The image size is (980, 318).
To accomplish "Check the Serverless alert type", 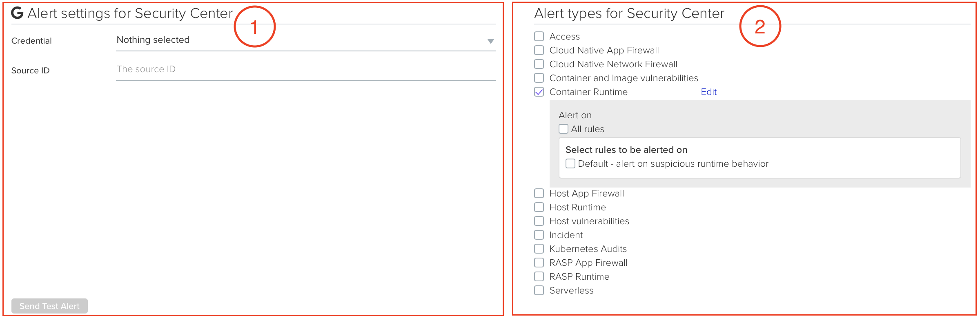I will tap(539, 290).
